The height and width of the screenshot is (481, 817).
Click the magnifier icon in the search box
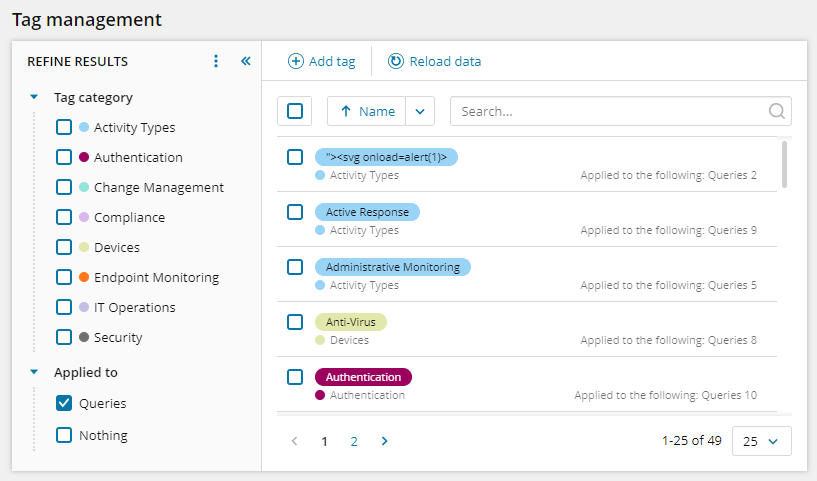[x=776, y=111]
